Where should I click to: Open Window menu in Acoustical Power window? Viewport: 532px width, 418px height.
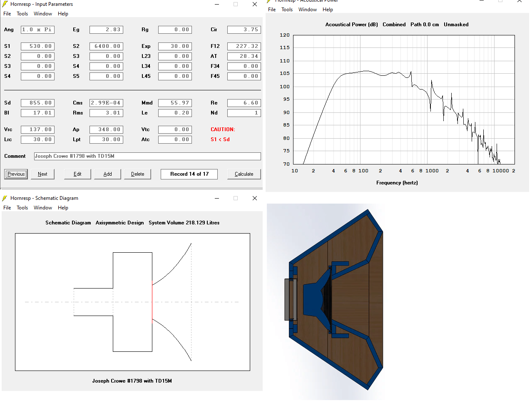[308, 10]
